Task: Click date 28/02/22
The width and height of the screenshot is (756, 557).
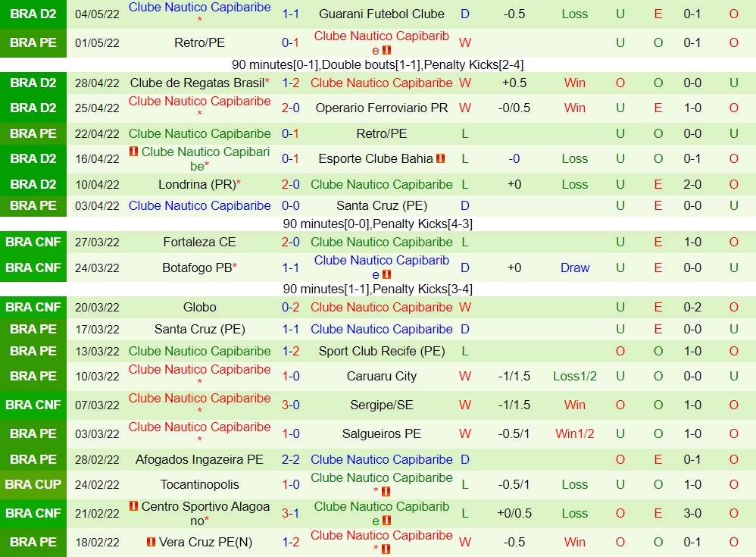Action: 97,460
